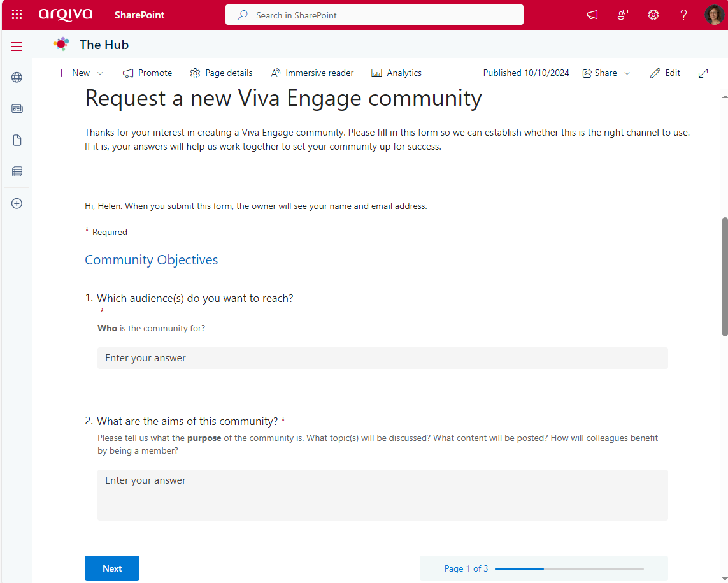Click the Next button
728x583 pixels.
112,568
